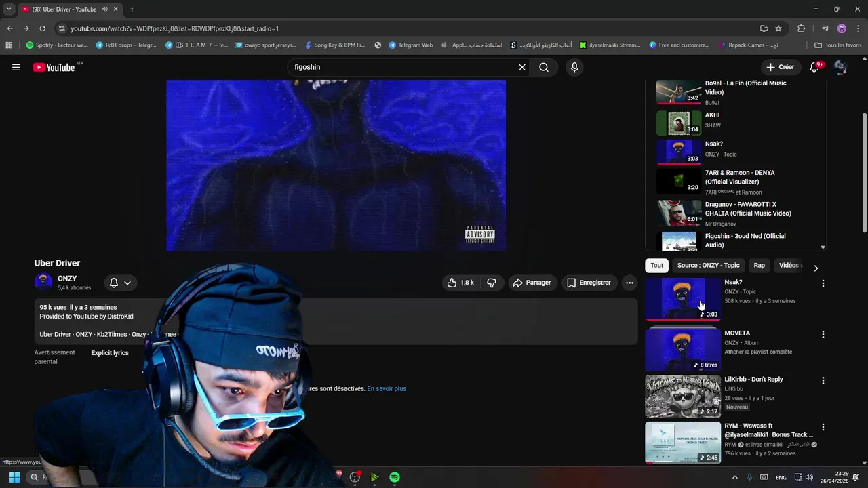Select the Source : ONZY - Topic chip
The image size is (868, 488).
pyautogui.click(x=708, y=266)
